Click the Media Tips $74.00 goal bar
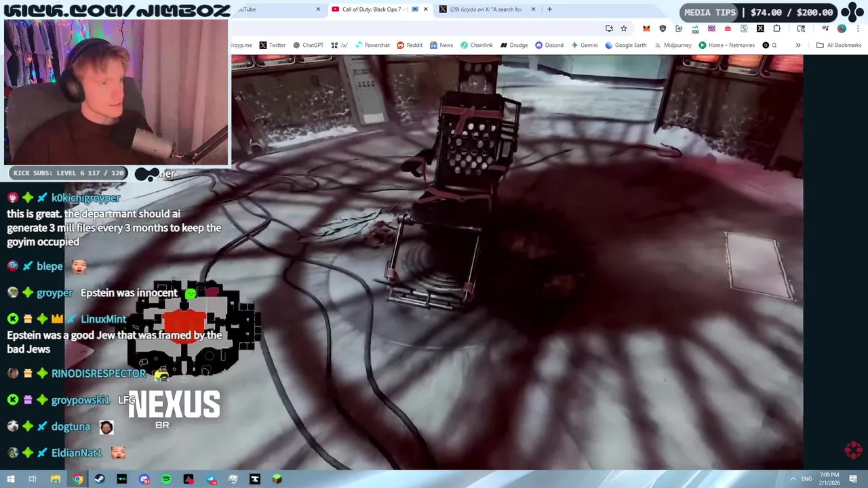Screen dimensions: 868x488 pos(759,12)
